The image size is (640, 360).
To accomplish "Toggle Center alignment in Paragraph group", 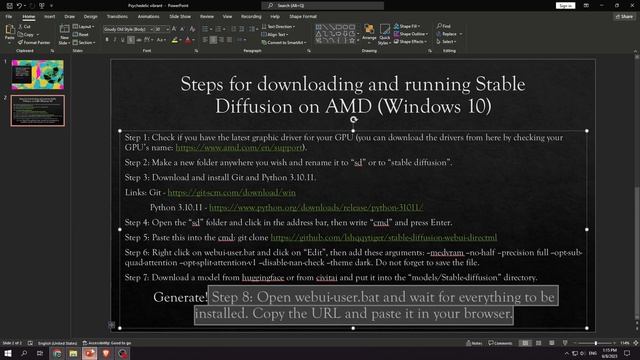I will pyautogui.click(x=213, y=40).
